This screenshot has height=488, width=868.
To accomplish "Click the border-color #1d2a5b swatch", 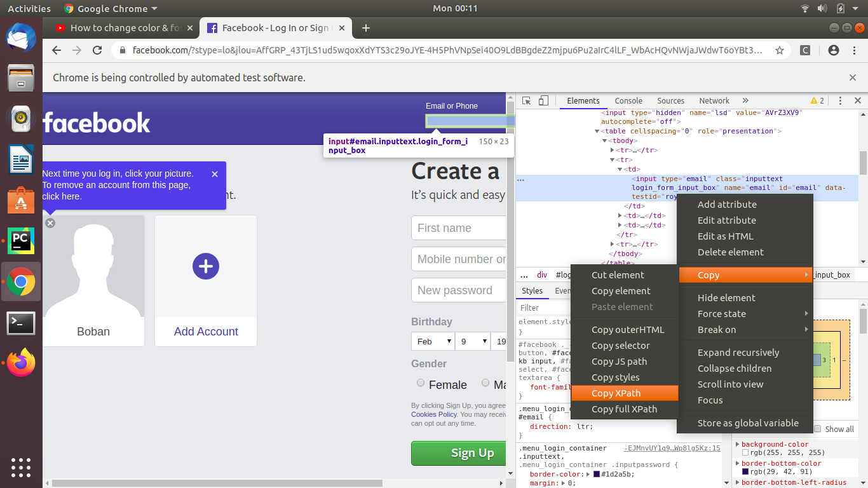I will coord(597,474).
